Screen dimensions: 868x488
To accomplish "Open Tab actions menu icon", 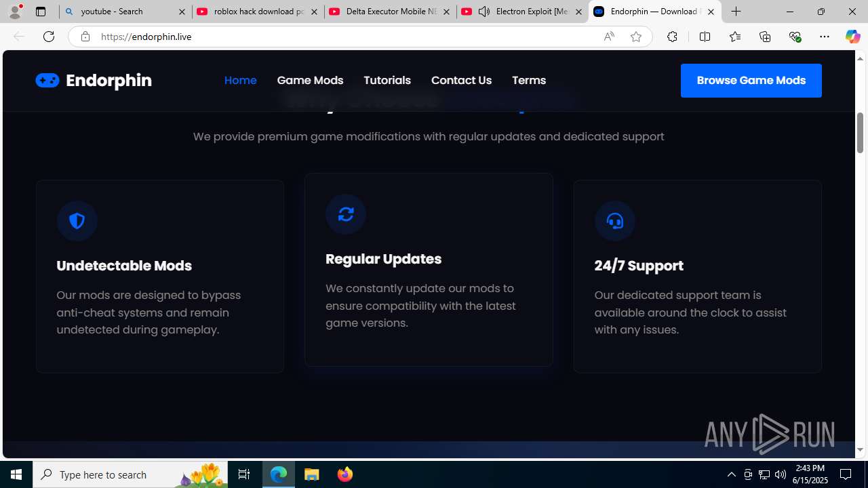I will point(40,12).
